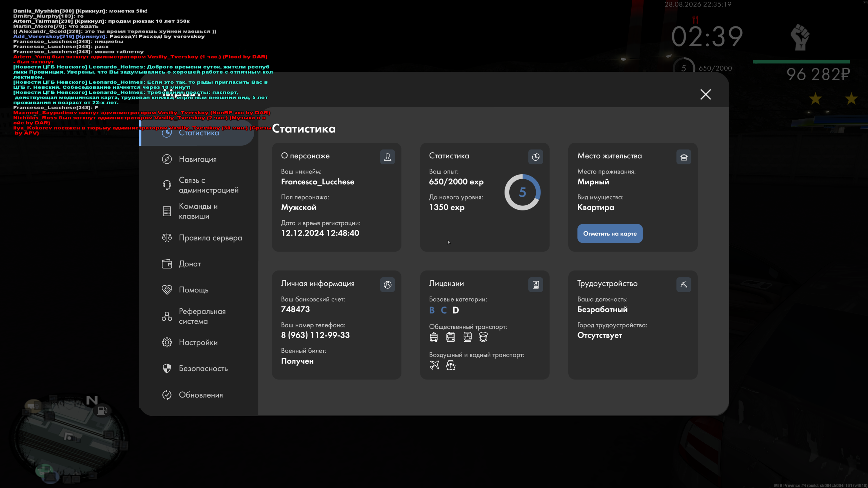Click the headset icon for Связь с администрацией
The height and width of the screenshot is (488, 868).
167,185
